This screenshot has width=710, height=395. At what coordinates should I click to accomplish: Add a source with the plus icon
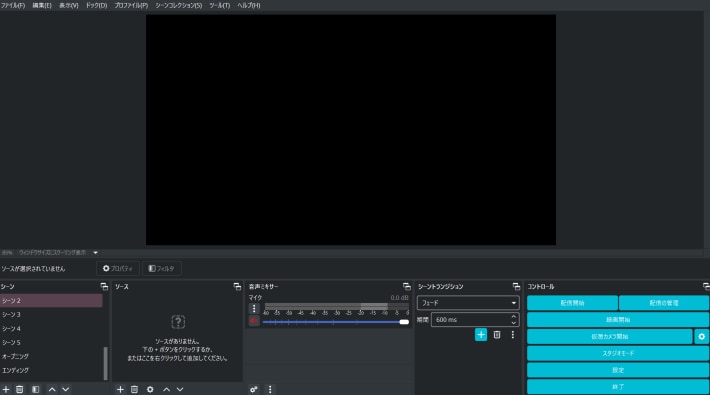pyautogui.click(x=120, y=389)
